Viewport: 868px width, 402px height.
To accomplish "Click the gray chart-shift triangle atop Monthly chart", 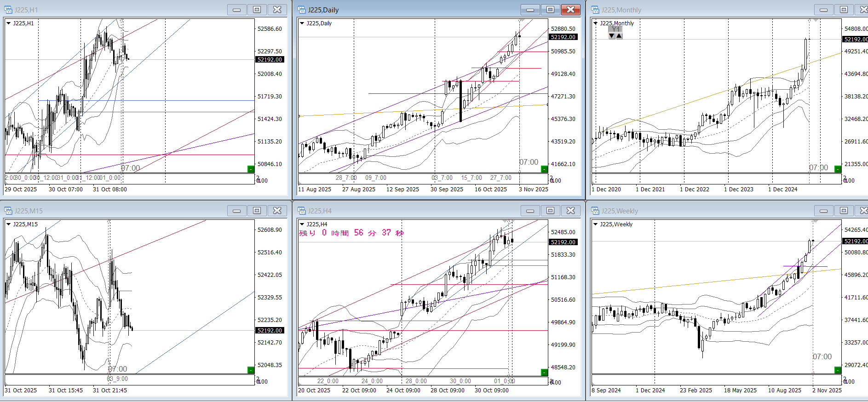I will point(815,20).
